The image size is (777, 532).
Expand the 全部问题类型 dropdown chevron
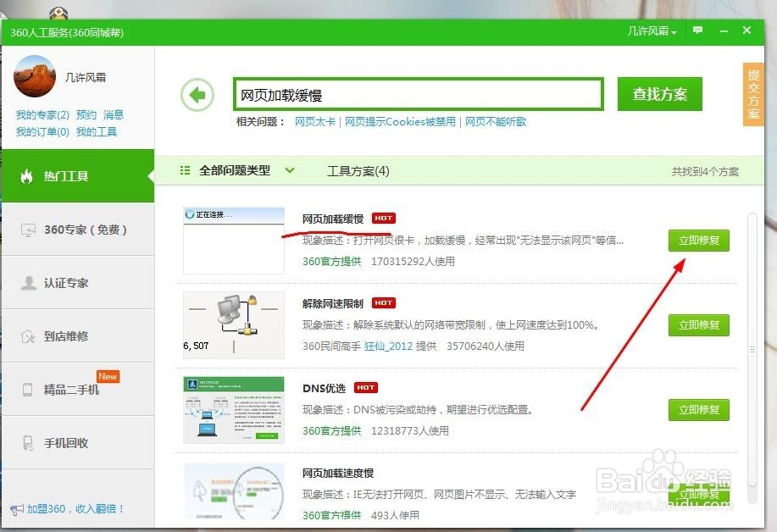[290, 170]
